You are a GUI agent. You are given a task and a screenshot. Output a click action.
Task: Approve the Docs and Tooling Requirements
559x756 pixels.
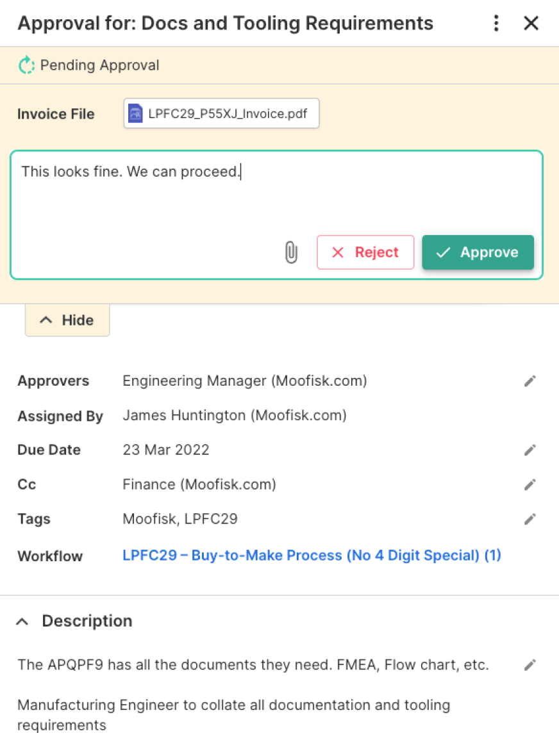(x=478, y=252)
